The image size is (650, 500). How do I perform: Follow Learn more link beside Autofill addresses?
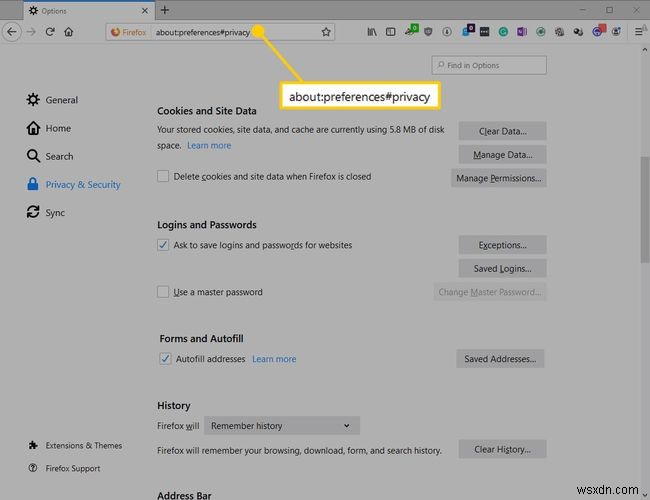(274, 359)
